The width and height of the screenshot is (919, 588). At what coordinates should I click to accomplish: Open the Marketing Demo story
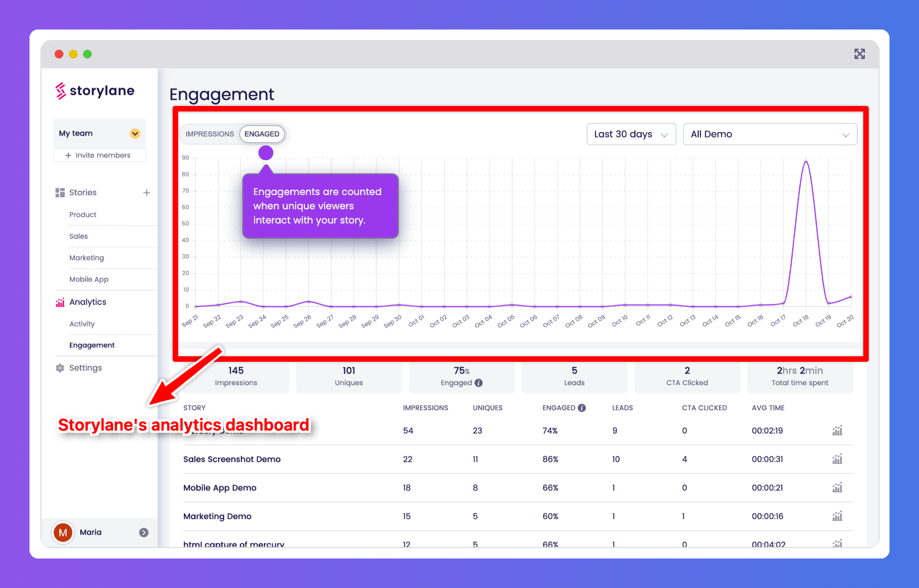click(217, 516)
